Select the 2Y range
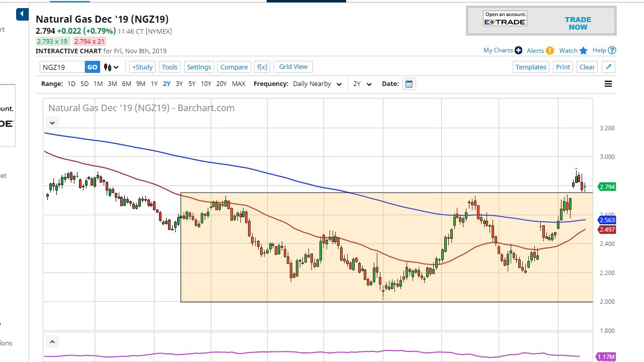 point(167,84)
